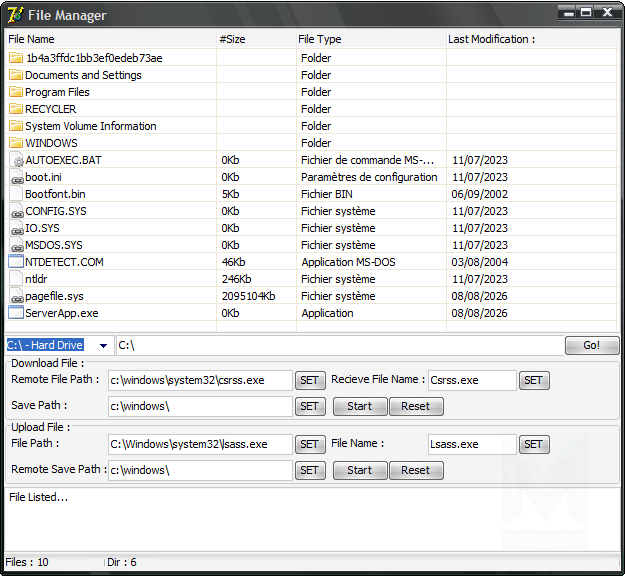Image resolution: width=625 pixels, height=576 pixels.
Task: Focus the Recieve File Name field
Action: click(472, 380)
